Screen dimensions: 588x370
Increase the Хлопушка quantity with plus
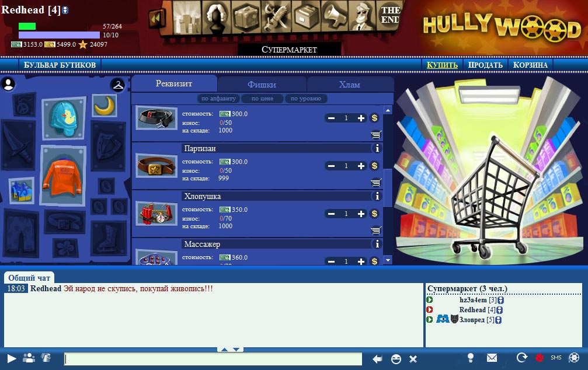pyautogui.click(x=361, y=214)
